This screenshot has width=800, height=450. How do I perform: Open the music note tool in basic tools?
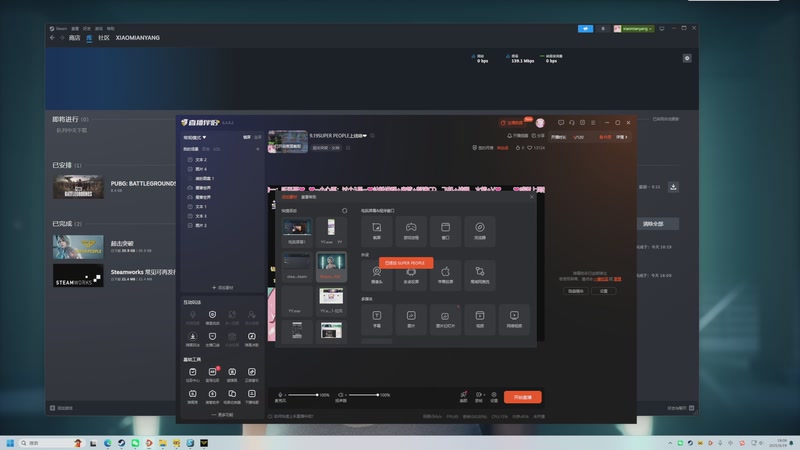click(x=252, y=374)
